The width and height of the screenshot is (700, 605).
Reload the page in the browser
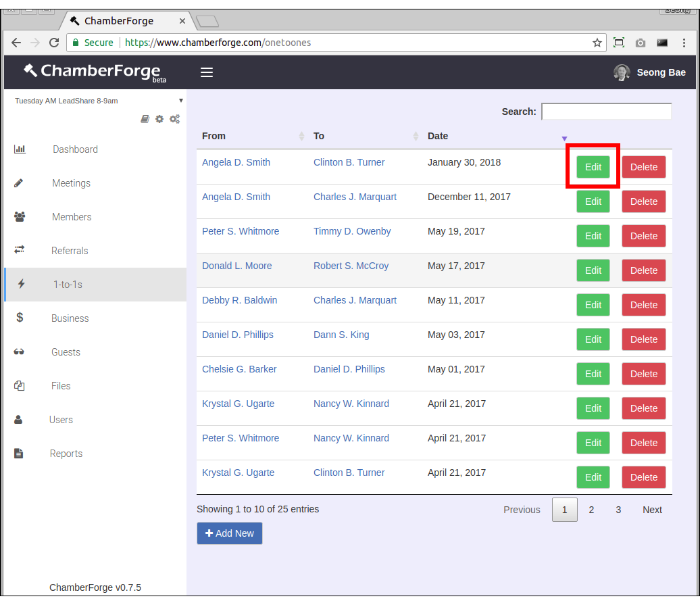[x=54, y=43]
